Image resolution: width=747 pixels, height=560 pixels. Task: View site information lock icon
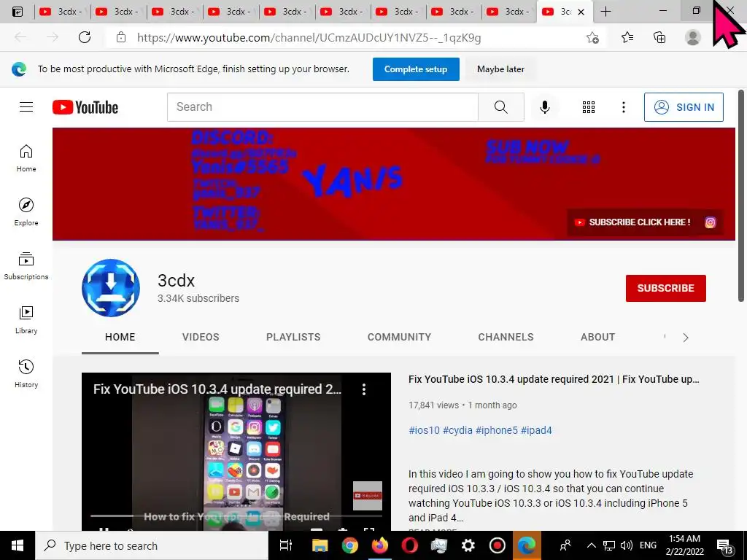point(121,37)
